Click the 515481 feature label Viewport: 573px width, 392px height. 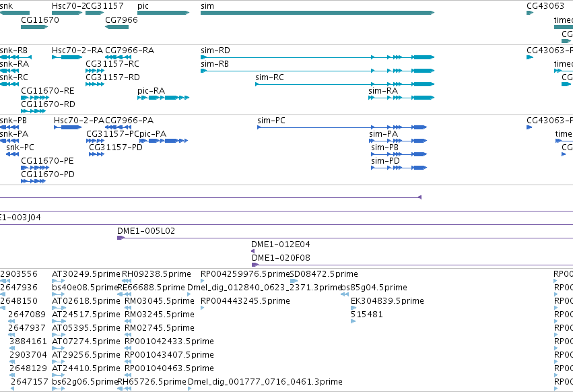tap(367, 315)
